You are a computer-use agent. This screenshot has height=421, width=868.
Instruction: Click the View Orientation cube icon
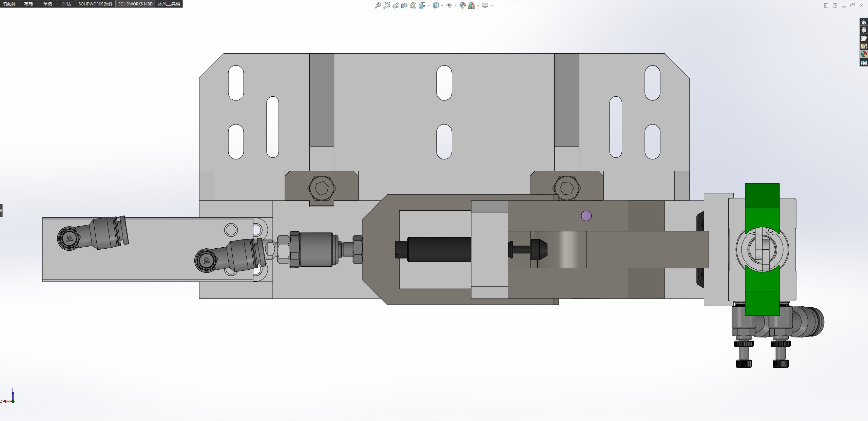422,5
